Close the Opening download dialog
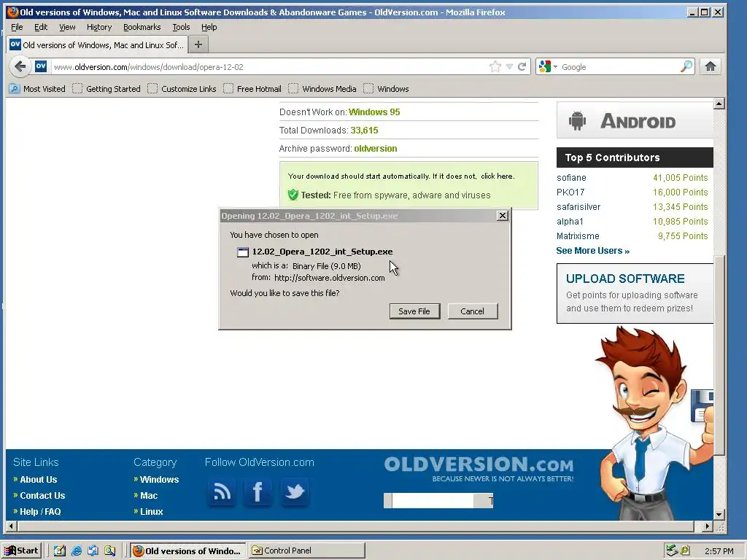The width and height of the screenshot is (747, 560). point(502,216)
